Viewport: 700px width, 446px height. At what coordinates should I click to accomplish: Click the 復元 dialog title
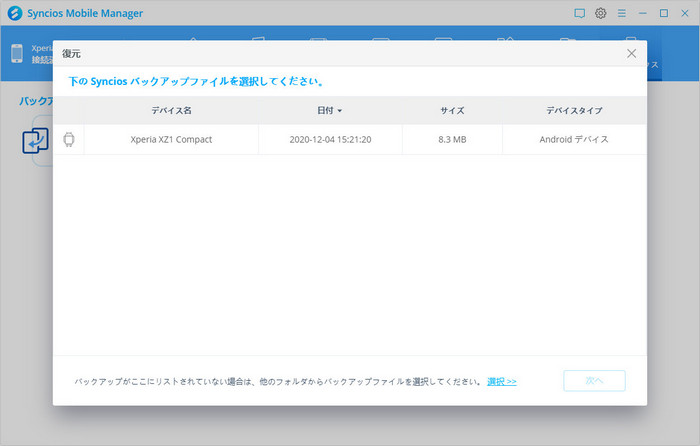pos(71,54)
